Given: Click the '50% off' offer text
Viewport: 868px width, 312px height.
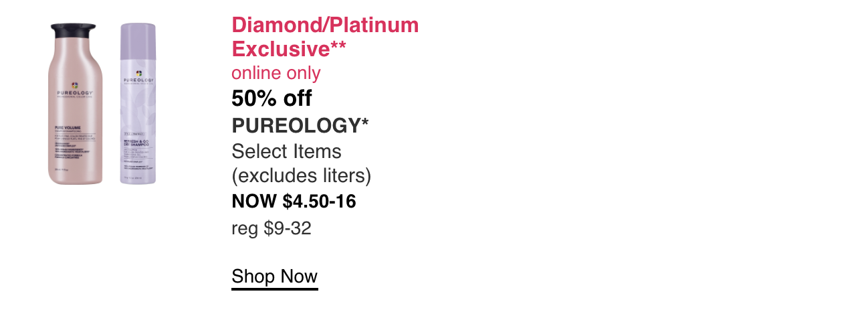Looking at the screenshot, I should (x=272, y=99).
